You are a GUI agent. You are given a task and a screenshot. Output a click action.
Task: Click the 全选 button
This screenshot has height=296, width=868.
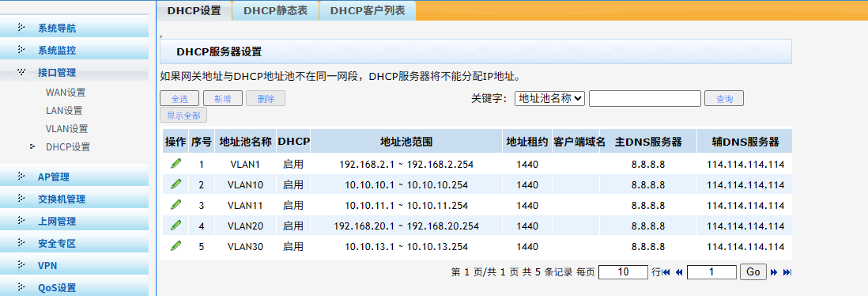pyautogui.click(x=179, y=99)
